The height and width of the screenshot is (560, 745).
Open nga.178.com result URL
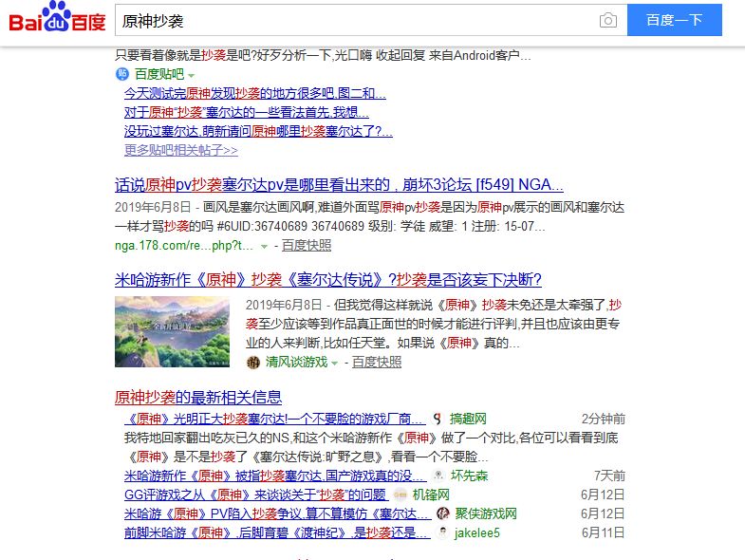[x=184, y=246]
